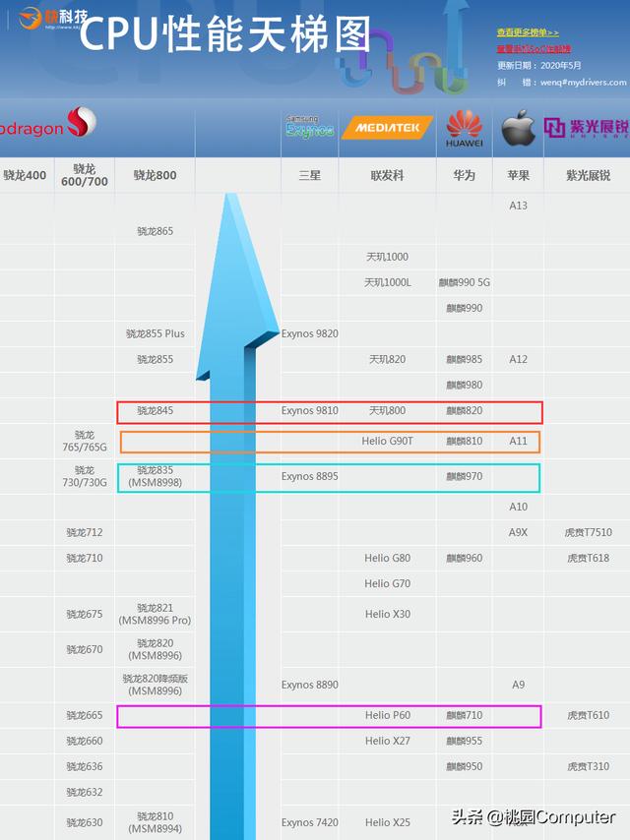Click the 麒麟980 entry

(x=465, y=385)
